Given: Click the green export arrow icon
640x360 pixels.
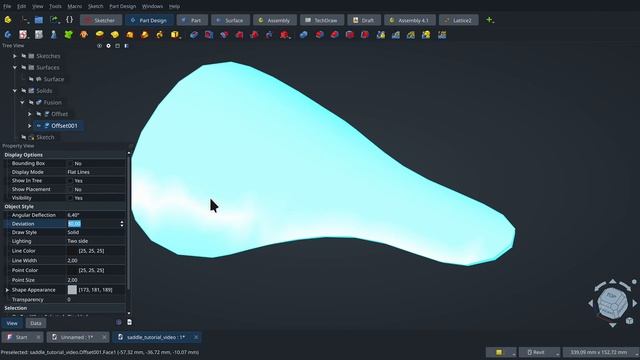Looking at the screenshot, I should (x=54, y=20).
